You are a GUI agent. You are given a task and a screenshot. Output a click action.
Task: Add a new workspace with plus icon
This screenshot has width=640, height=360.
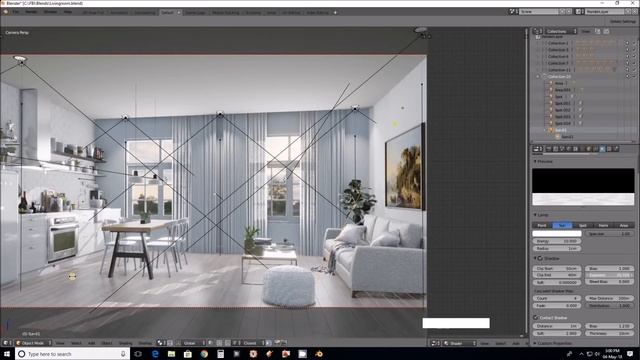[335, 13]
